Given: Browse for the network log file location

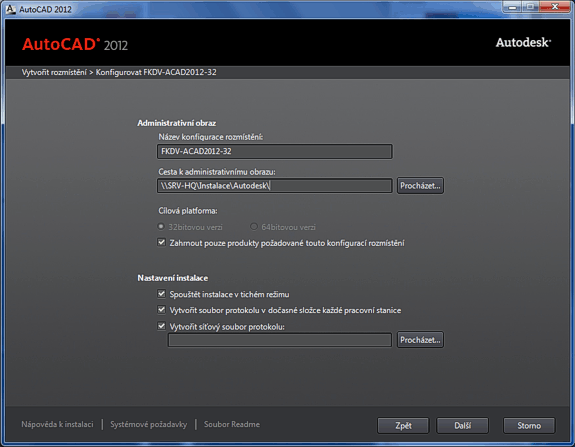Looking at the screenshot, I should pyautogui.click(x=420, y=340).
